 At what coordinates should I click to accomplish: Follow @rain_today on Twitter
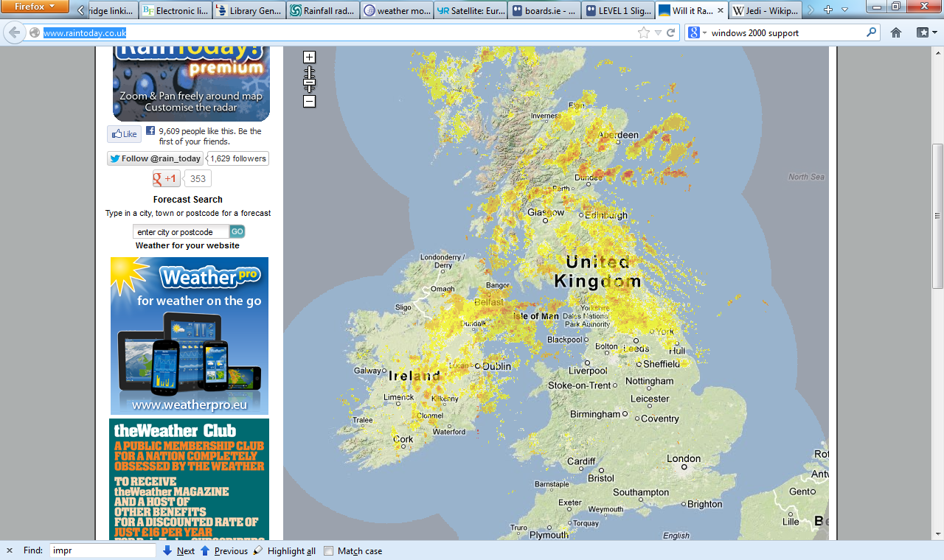[155, 158]
